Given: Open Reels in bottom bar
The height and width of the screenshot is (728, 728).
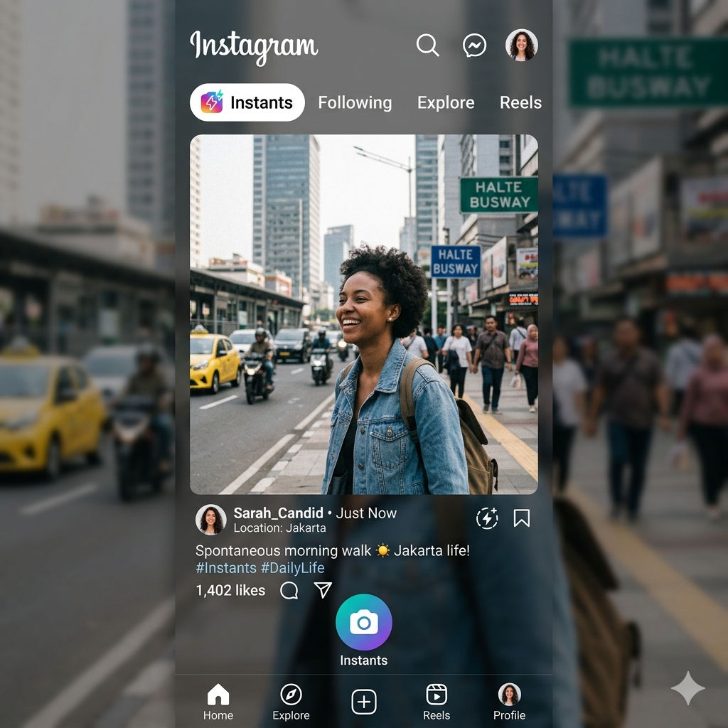Looking at the screenshot, I should pyautogui.click(x=437, y=702).
